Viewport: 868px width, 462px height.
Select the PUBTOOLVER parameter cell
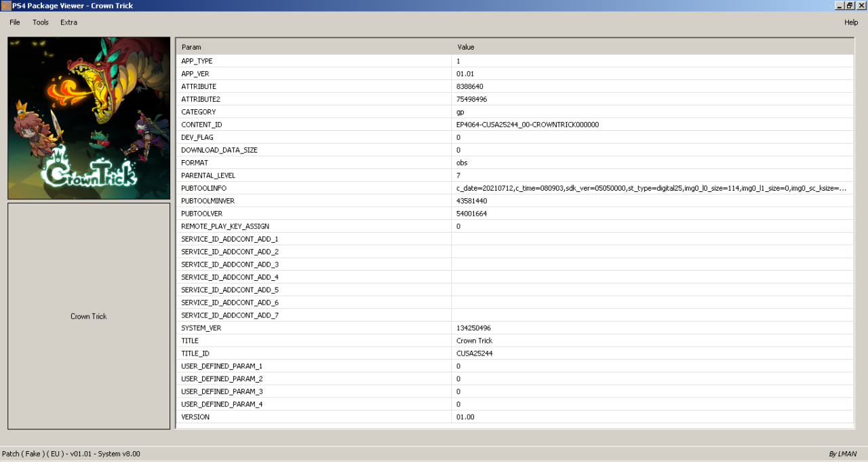313,214
